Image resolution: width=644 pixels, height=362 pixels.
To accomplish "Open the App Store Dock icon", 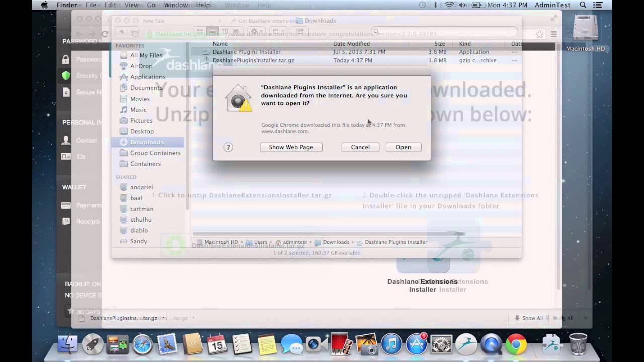I will point(416,345).
